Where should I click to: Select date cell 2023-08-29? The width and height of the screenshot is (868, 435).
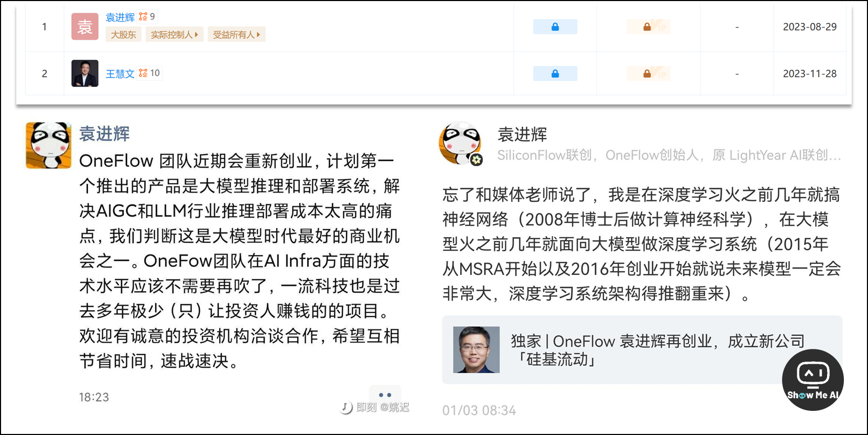[x=809, y=27]
